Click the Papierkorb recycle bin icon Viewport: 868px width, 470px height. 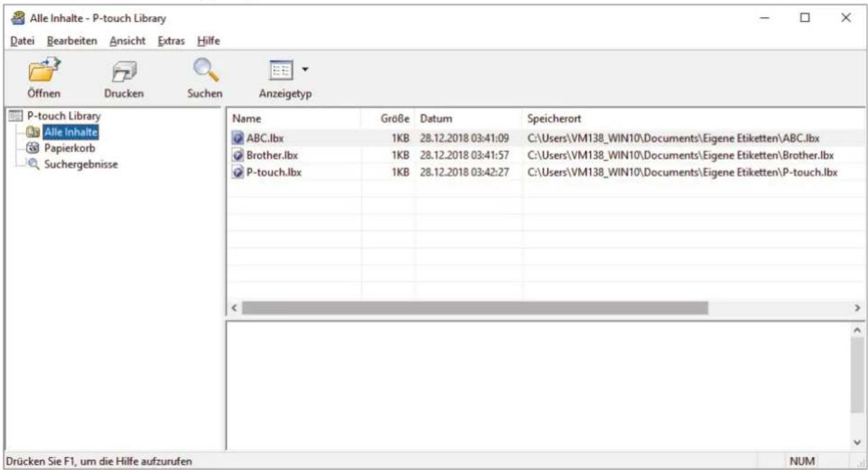(x=33, y=147)
